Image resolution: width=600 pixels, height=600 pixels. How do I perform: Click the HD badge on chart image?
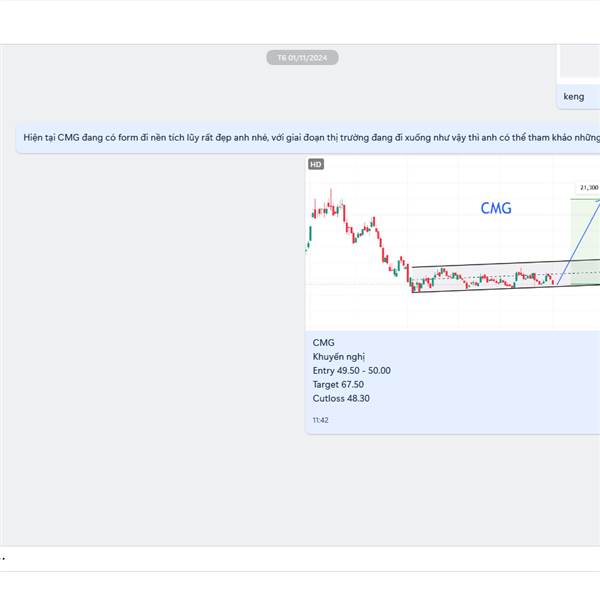(x=316, y=165)
